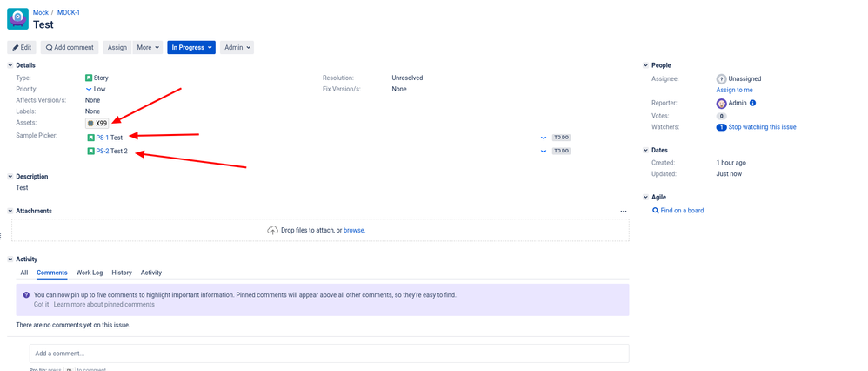Click the TO DO status of PS-2

click(x=561, y=151)
